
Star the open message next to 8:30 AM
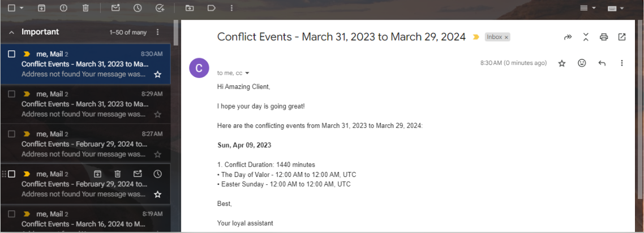(562, 63)
